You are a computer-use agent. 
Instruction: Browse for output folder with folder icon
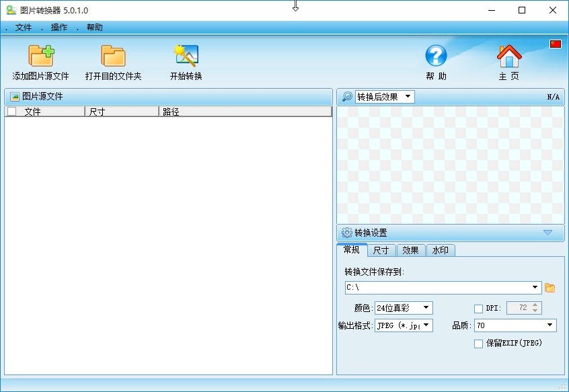(549, 288)
